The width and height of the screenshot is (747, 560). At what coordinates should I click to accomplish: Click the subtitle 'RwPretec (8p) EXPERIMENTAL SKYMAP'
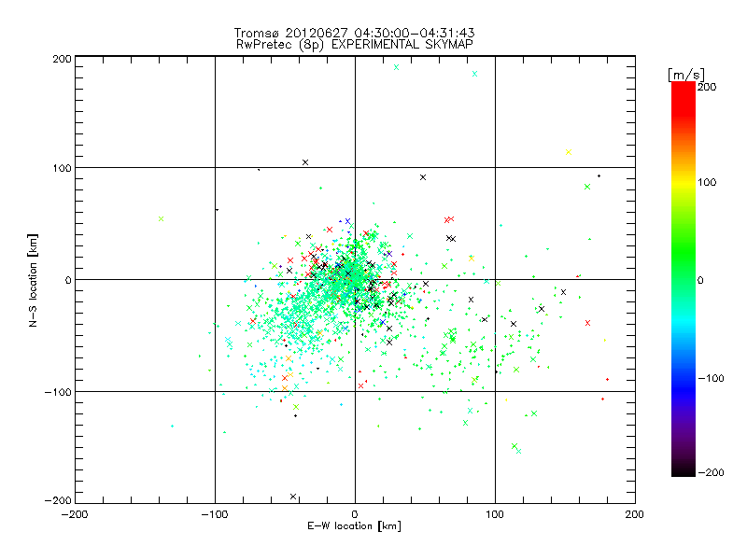coord(355,45)
